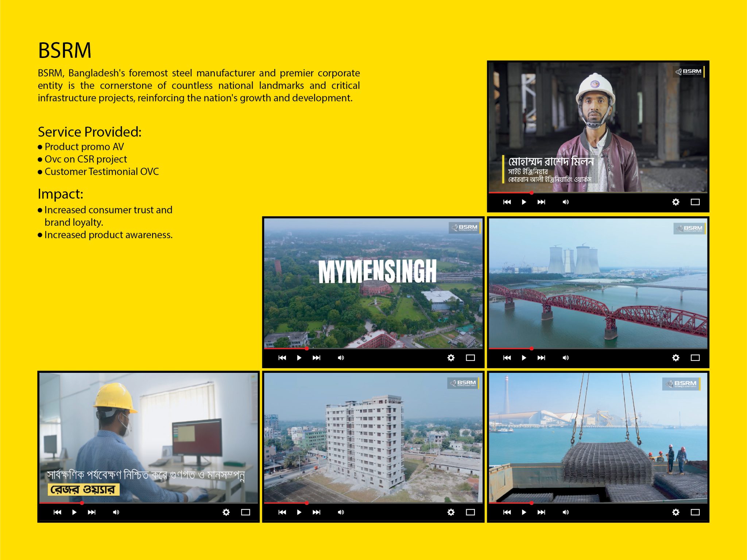Open settings gear on yellow helmet worker video

click(227, 512)
